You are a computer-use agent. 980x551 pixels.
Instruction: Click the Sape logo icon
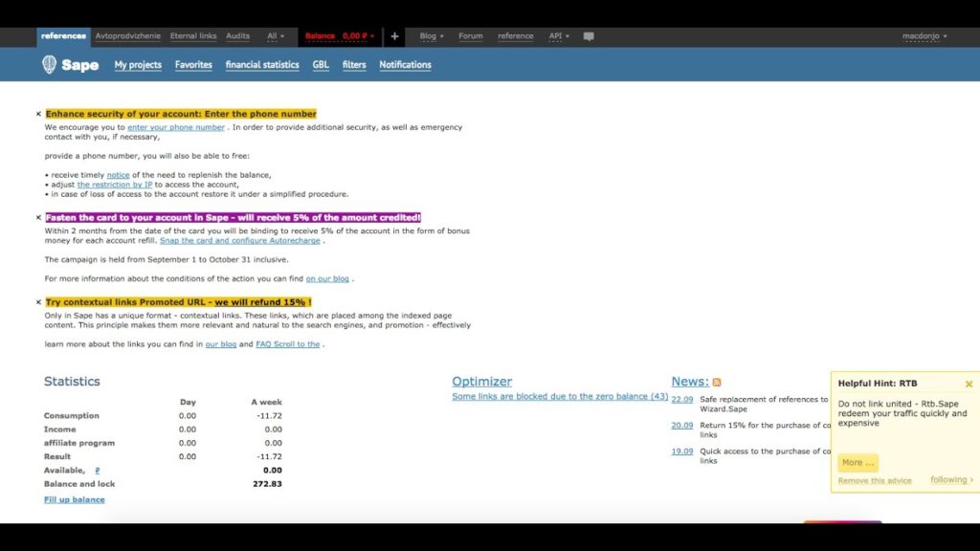coord(50,64)
